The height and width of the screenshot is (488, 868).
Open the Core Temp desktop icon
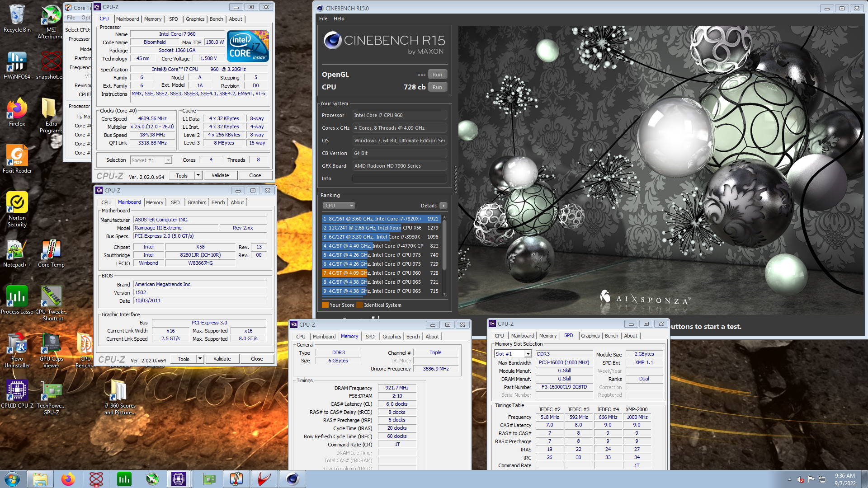click(x=51, y=253)
